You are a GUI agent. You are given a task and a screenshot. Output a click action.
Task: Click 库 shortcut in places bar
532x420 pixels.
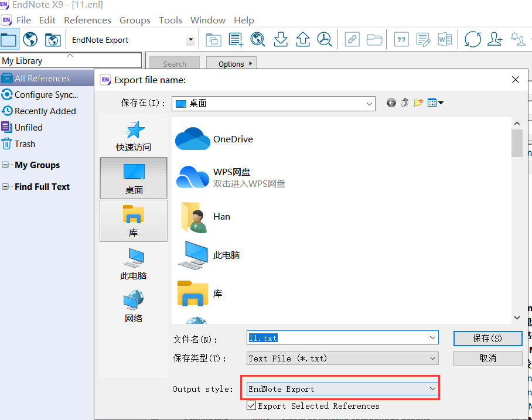134,221
